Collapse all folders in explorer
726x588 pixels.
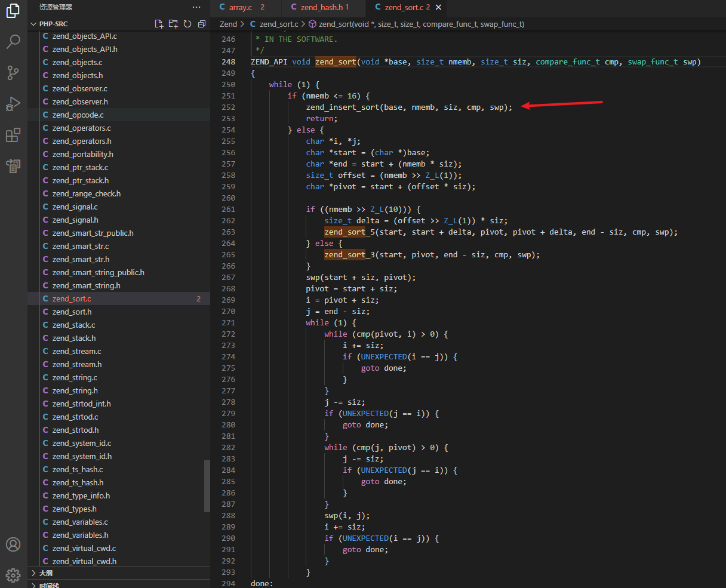pyautogui.click(x=202, y=24)
